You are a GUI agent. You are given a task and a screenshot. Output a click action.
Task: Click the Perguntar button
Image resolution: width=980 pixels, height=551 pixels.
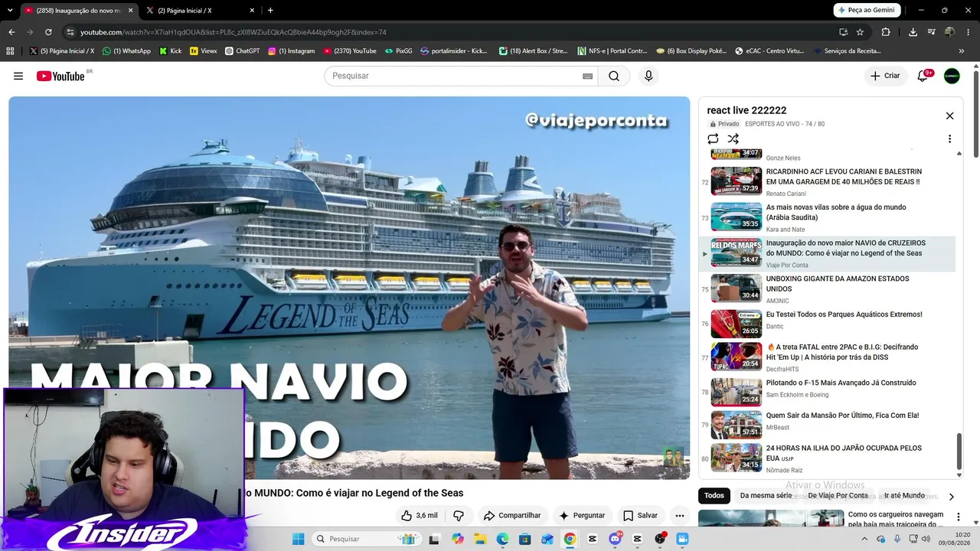click(x=581, y=515)
